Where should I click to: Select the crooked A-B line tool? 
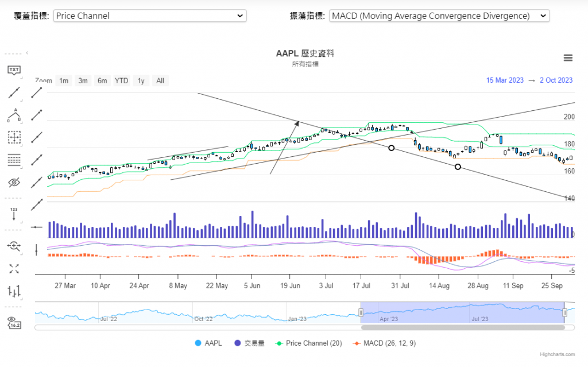[x=14, y=115]
